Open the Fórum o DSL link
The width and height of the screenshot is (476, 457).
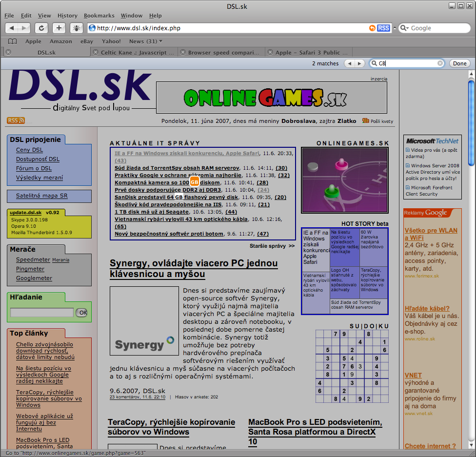(x=34, y=168)
